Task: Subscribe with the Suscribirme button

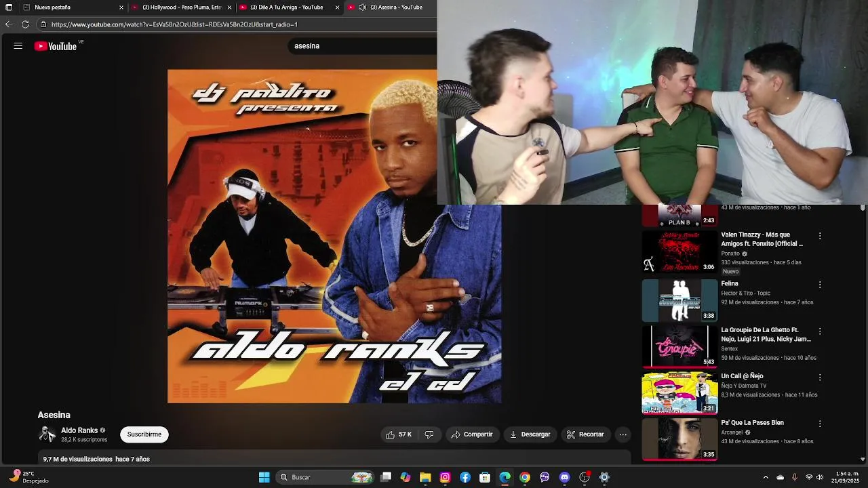Action: coord(144,434)
